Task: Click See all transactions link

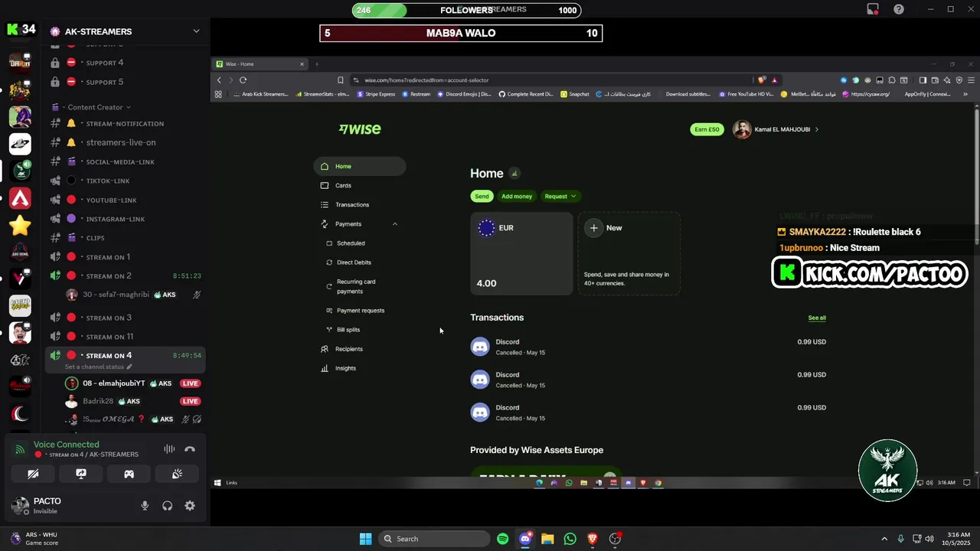Action: pos(817,318)
